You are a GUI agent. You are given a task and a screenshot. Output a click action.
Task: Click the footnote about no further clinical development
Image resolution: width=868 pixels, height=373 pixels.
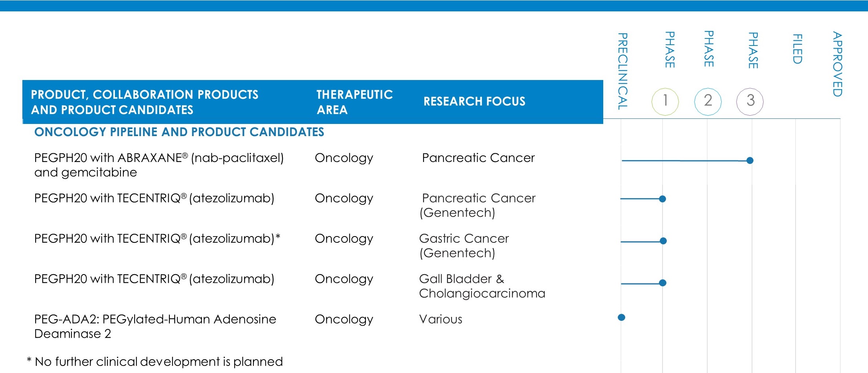[x=155, y=361]
